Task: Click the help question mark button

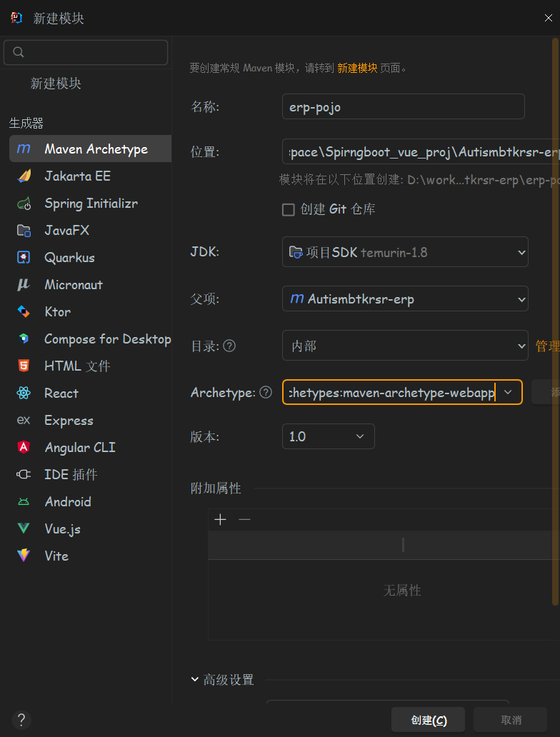Action: 21,720
